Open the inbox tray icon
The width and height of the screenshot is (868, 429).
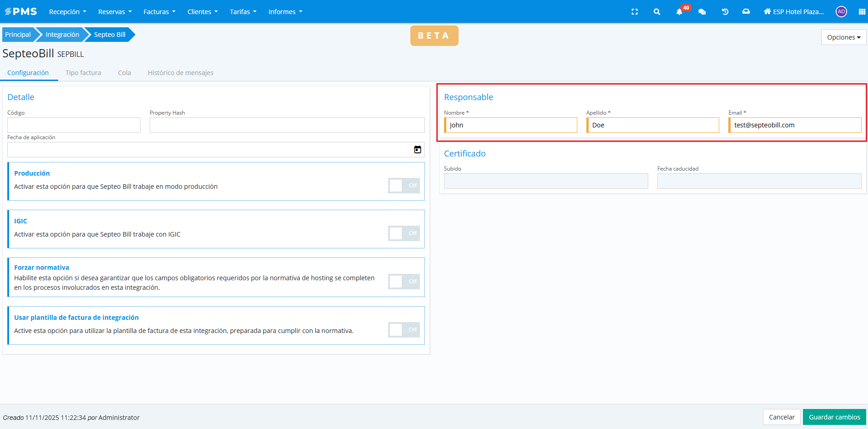(746, 12)
